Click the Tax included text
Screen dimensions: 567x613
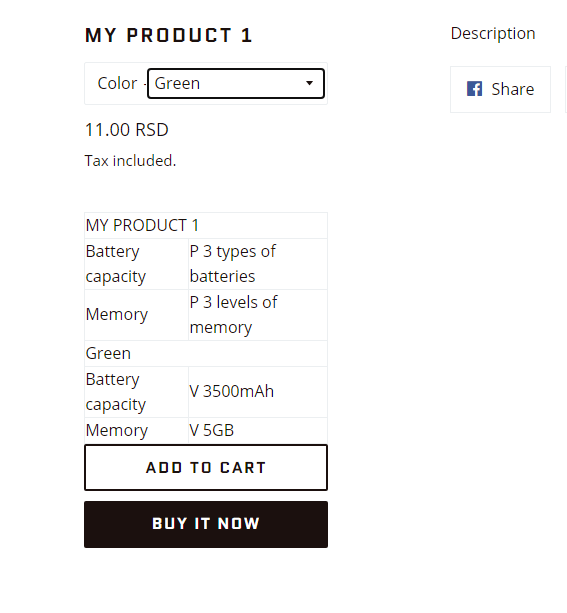[x=131, y=161]
